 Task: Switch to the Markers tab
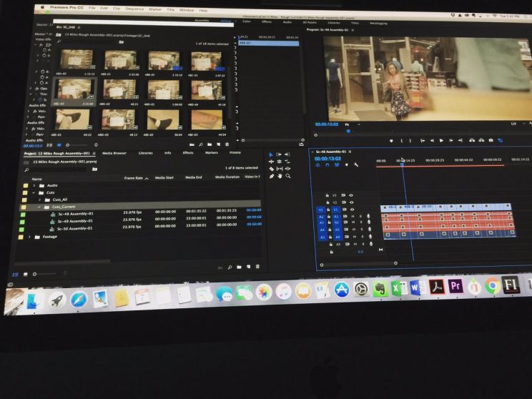coord(212,153)
